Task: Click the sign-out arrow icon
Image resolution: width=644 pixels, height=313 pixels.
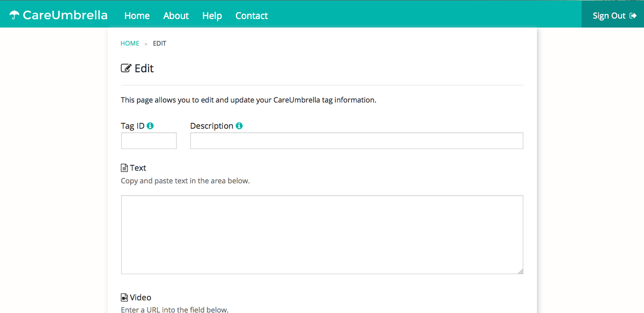Action: point(633,16)
